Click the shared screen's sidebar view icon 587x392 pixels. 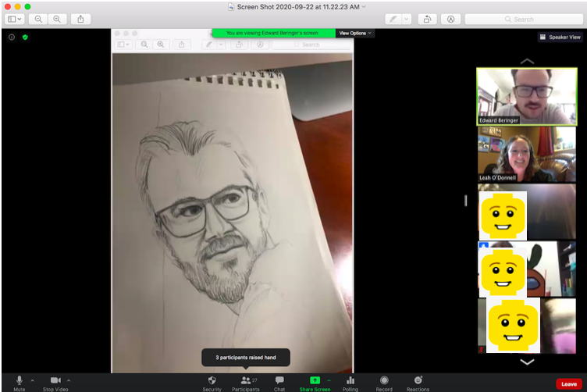pos(123,45)
